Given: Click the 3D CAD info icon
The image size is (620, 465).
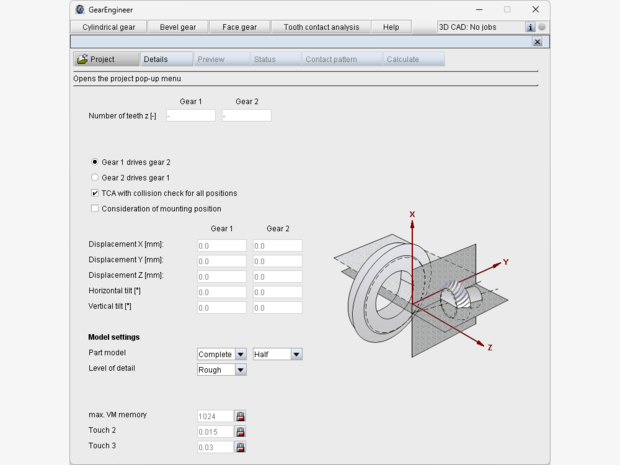Looking at the screenshot, I should coord(530,27).
